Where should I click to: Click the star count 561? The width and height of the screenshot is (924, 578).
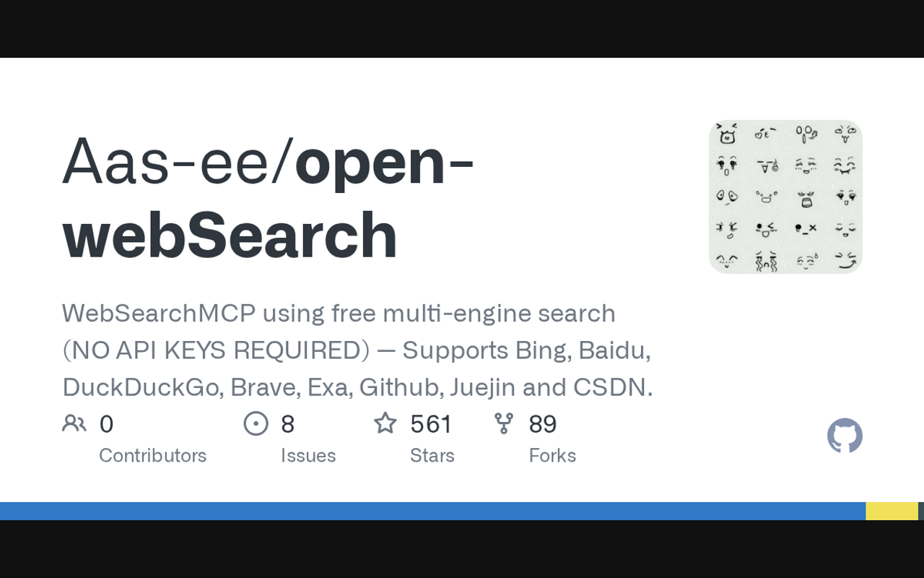click(431, 424)
